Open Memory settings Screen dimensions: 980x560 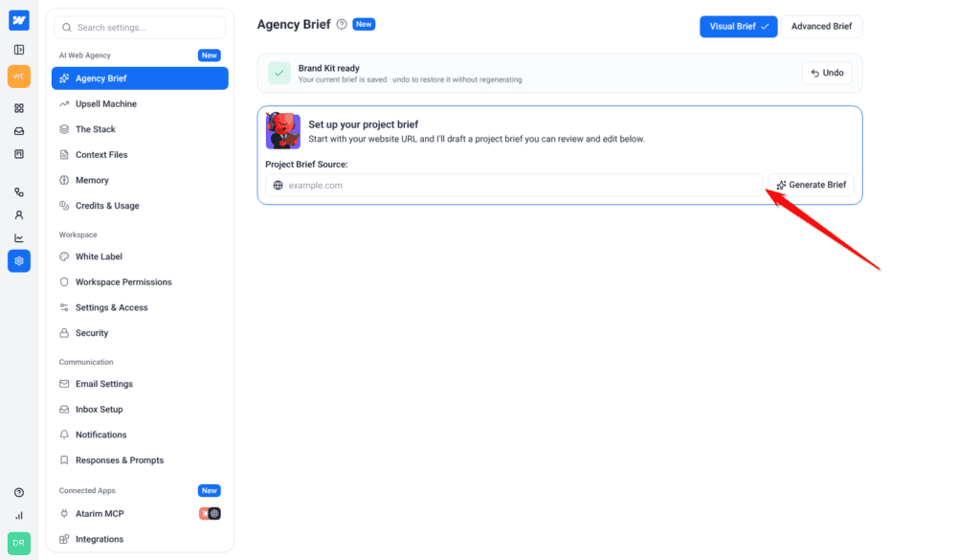[140, 180]
